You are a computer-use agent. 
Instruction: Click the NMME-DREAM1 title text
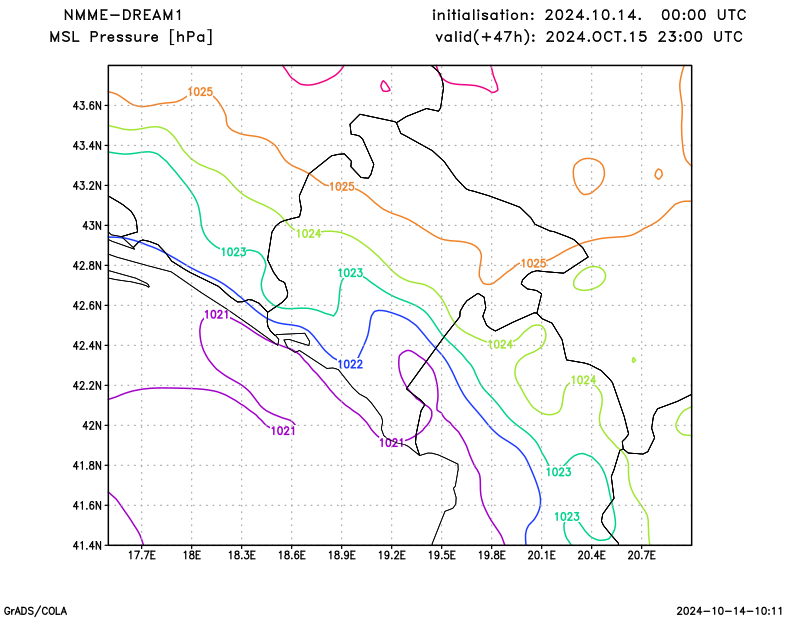tap(123, 15)
